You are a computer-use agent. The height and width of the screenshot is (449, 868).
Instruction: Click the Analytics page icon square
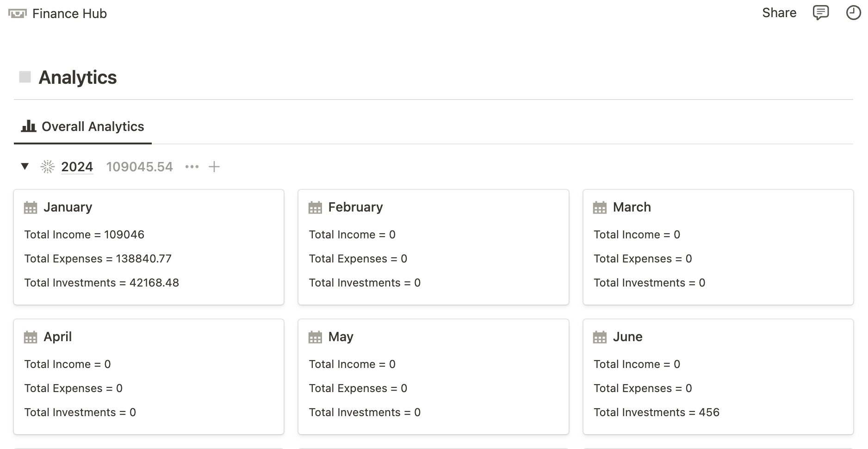point(25,77)
